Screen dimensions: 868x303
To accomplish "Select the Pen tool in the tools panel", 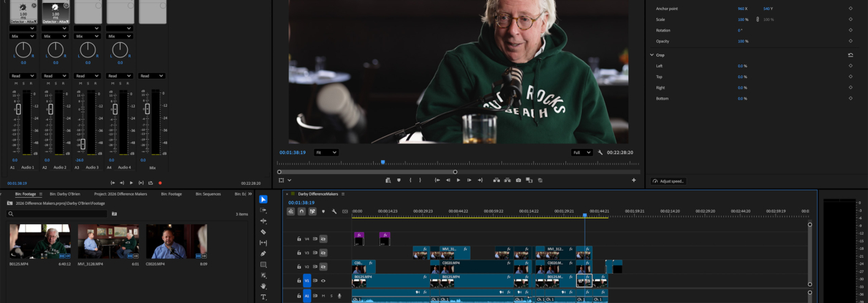I will [x=263, y=254].
